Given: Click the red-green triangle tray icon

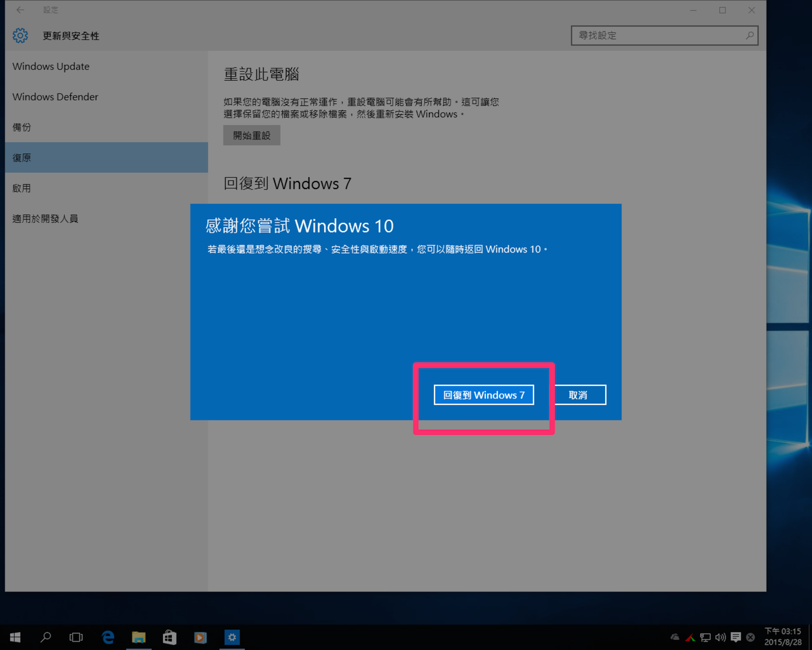Looking at the screenshot, I should coord(690,637).
